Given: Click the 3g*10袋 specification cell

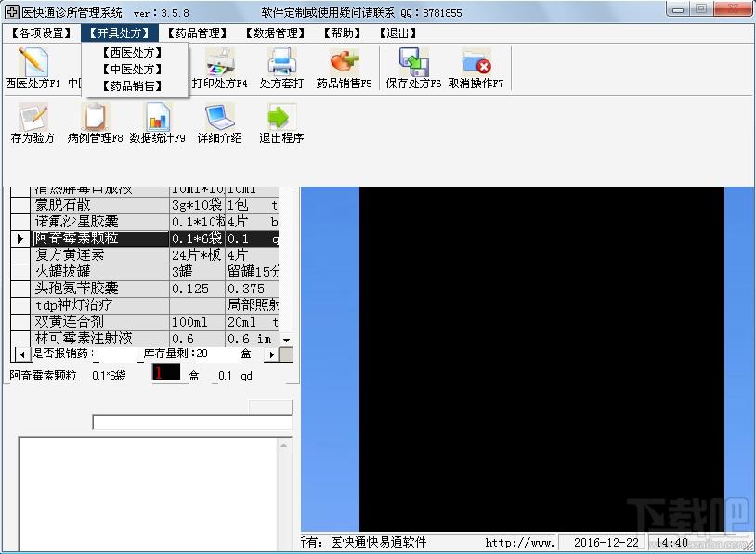Looking at the screenshot, I should click(x=197, y=205).
